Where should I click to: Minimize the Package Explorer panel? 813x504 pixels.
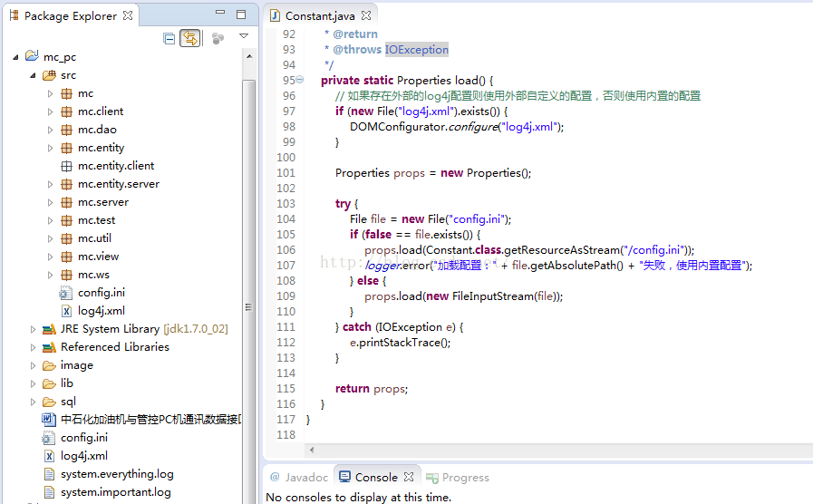point(220,13)
